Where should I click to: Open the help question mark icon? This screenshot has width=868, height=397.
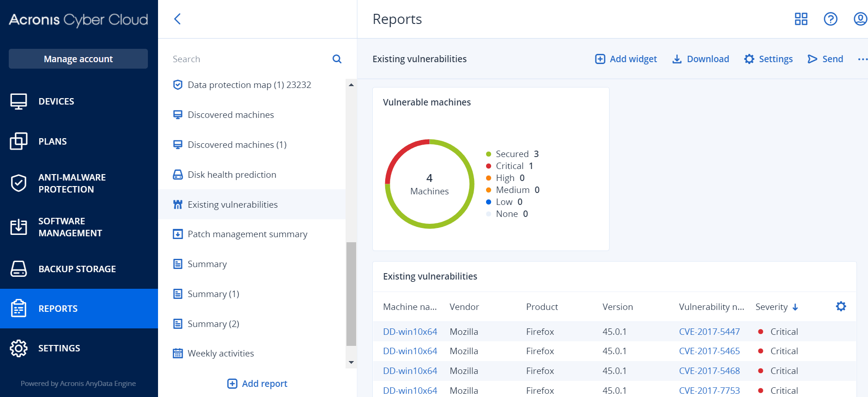[831, 19]
